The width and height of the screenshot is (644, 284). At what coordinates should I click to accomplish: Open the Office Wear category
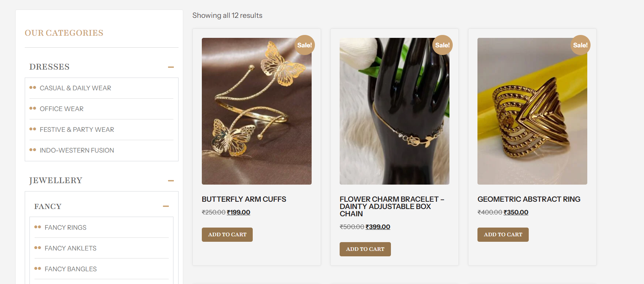pos(61,109)
